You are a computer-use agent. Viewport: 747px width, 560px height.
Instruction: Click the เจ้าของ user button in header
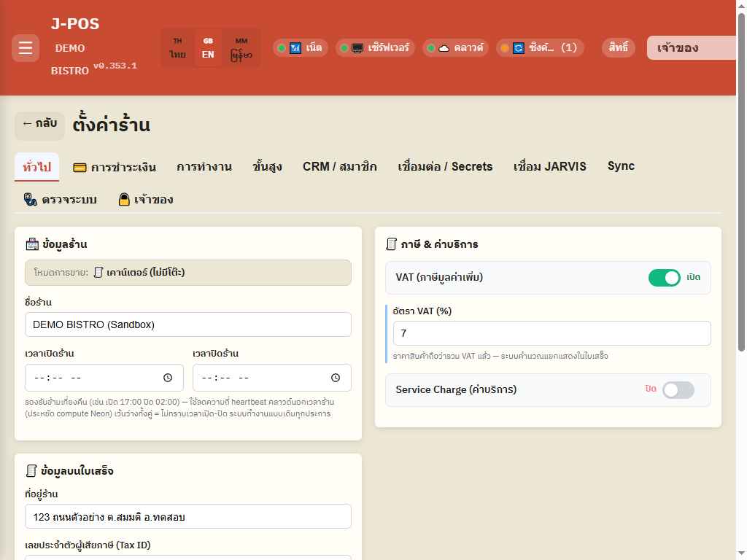pyautogui.click(x=692, y=47)
